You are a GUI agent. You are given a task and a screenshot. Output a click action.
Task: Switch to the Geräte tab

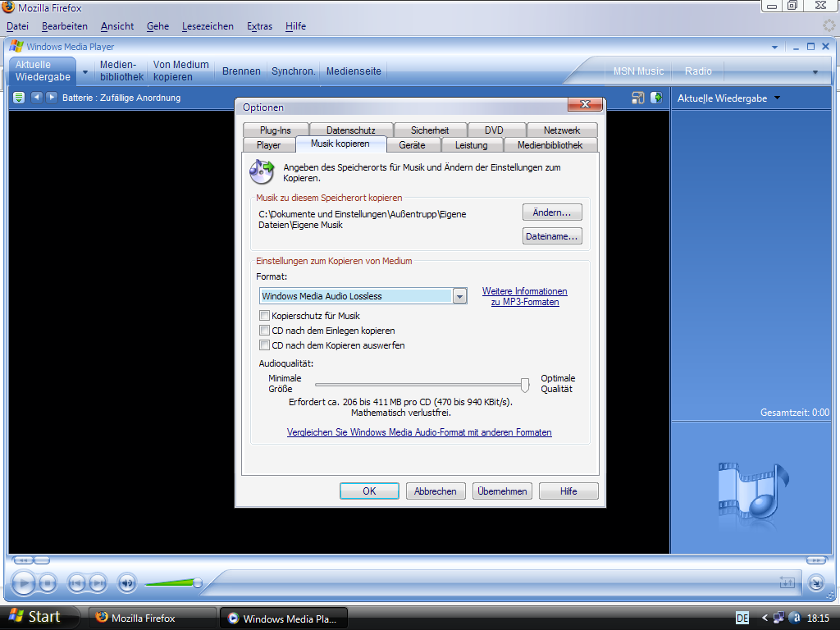pyautogui.click(x=412, y=145)
